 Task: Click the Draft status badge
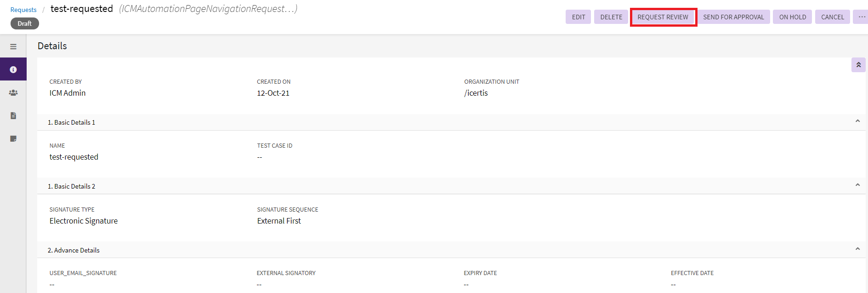pyautogui.click(x=25, y=23)
